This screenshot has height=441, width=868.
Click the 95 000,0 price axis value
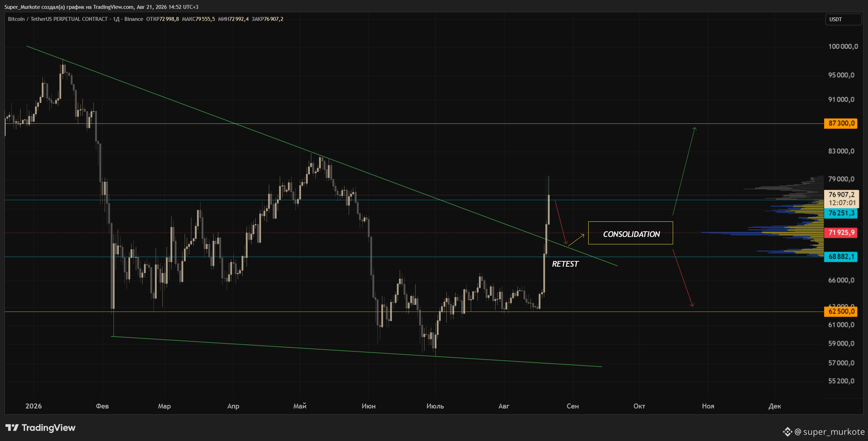841,75
